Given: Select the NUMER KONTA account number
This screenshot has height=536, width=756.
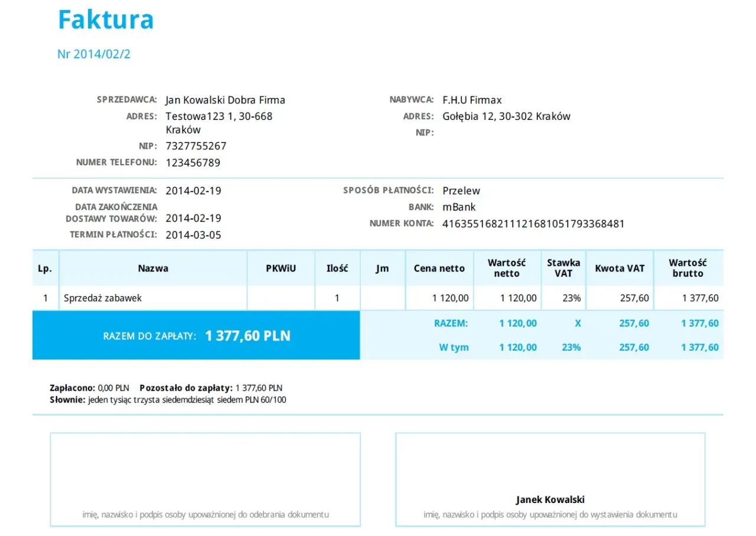Looking at the screenshot, I should 533,224.
